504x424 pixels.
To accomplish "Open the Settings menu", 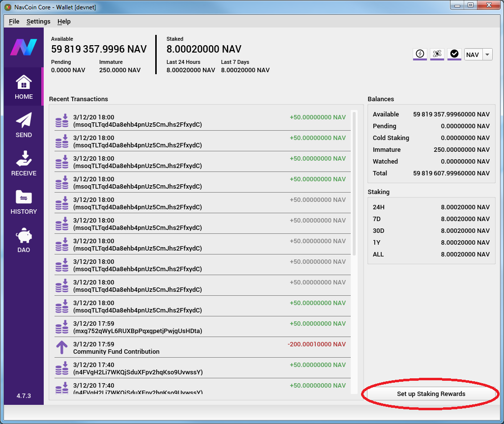I will [x=38, y=22].
